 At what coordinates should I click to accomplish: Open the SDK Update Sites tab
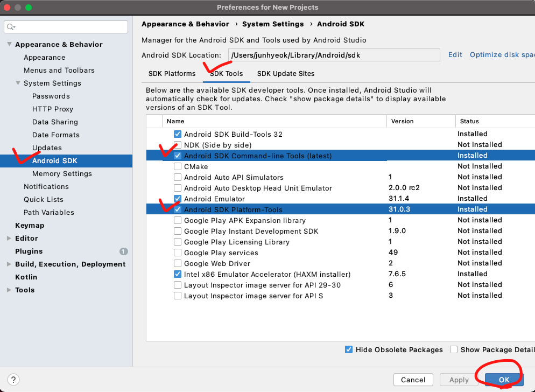click(286, 73)
